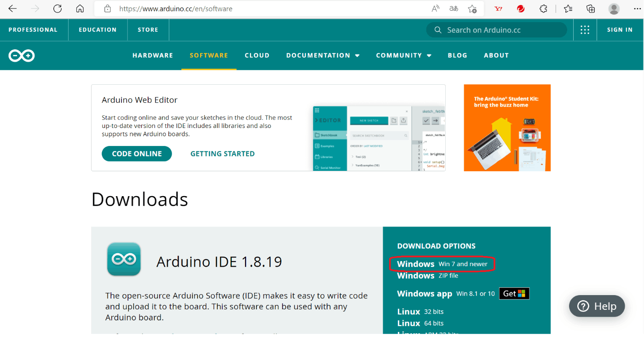Add page to favorites star icon
The height and width of the screenshot is (337, 644).
coord(472,9)
